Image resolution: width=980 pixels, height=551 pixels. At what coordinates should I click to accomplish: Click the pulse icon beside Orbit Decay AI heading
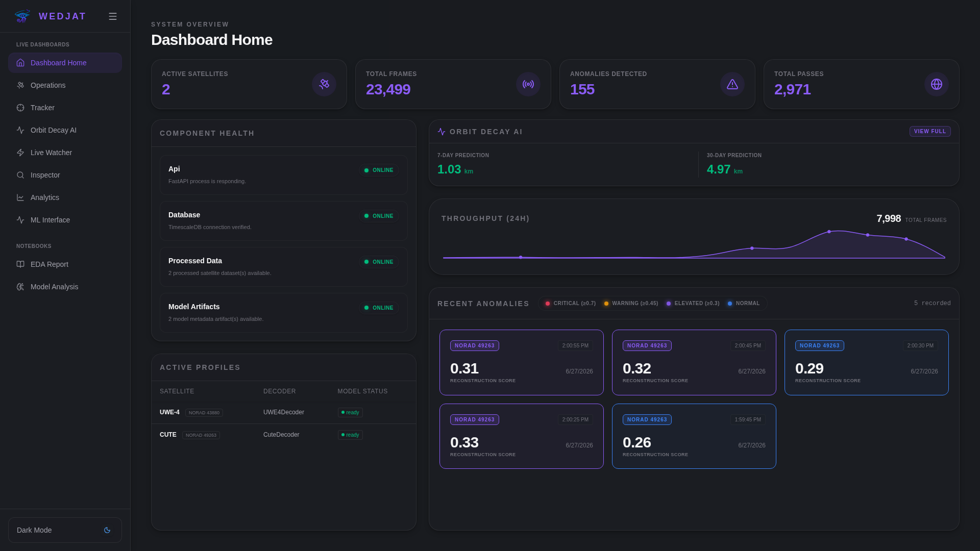(x=442, y=132)
